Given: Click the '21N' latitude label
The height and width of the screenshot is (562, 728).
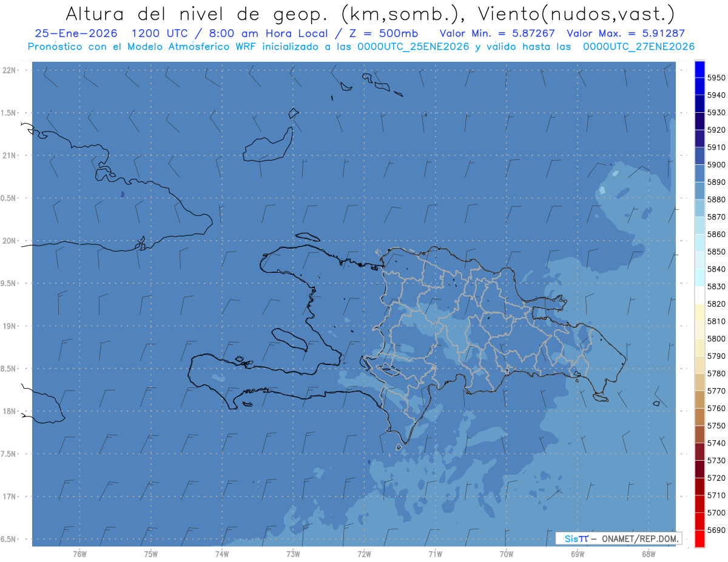Looking at the screenshot, I should pyautogui.click(x=9, y=155).
